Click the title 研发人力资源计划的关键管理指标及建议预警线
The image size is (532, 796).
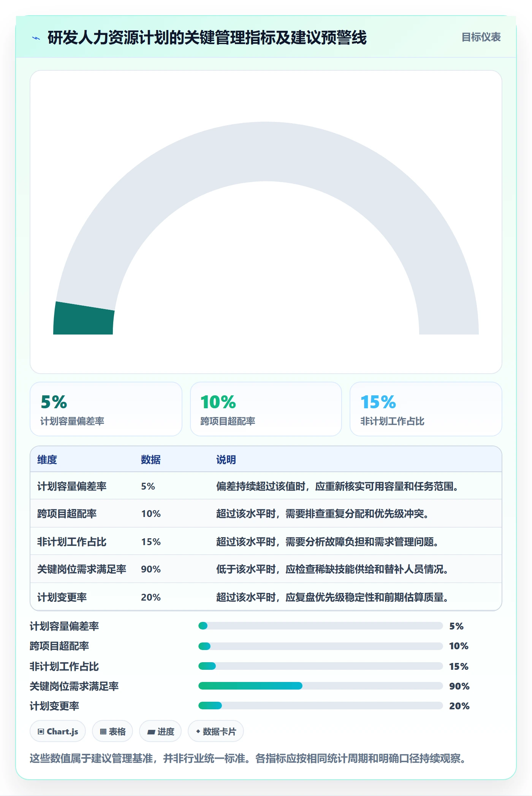(x=207, y=38)
